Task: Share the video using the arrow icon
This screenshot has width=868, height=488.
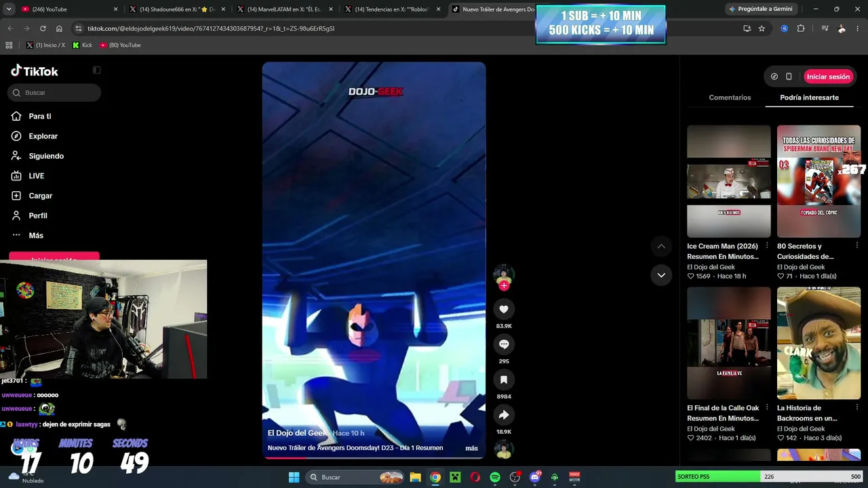Action: point(504,415)
